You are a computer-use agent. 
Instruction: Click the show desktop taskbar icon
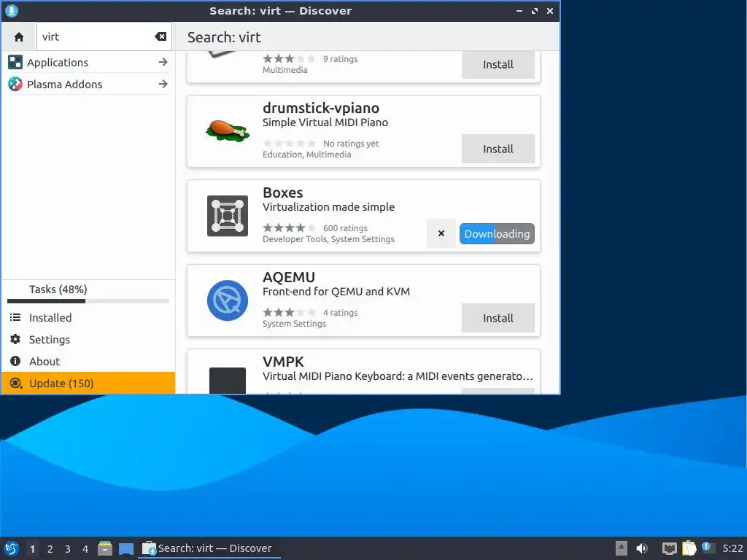[125, 548]
